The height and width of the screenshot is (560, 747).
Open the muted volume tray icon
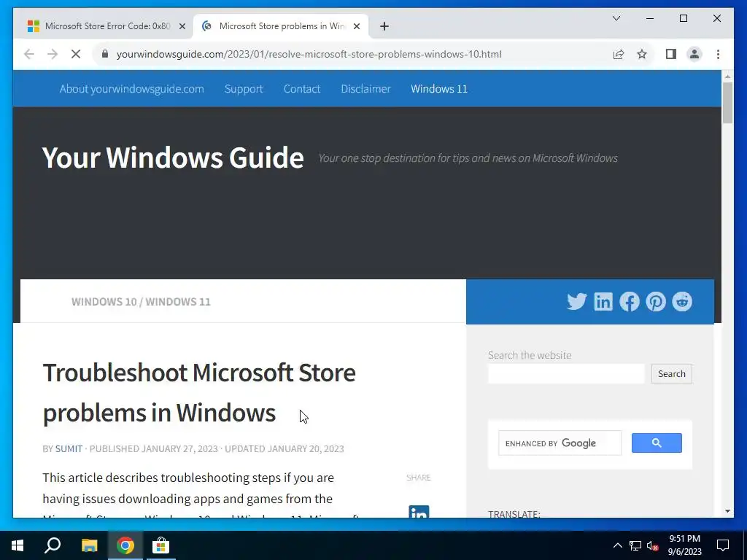653,545
